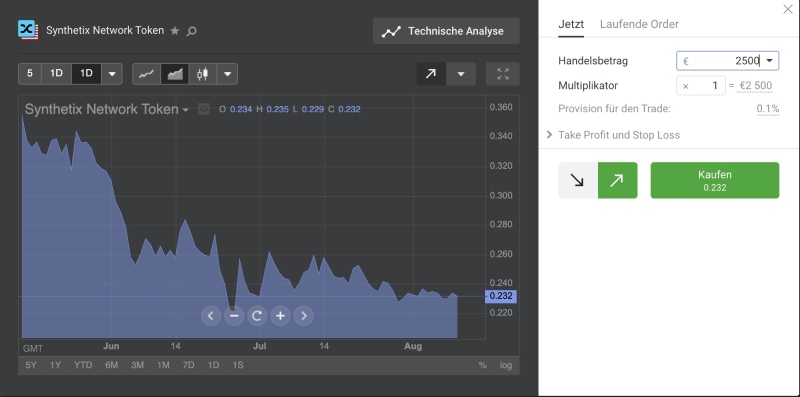This screenshot has height=397, width=800.
Task: Select the YTD time range
Action: [83, 365]
